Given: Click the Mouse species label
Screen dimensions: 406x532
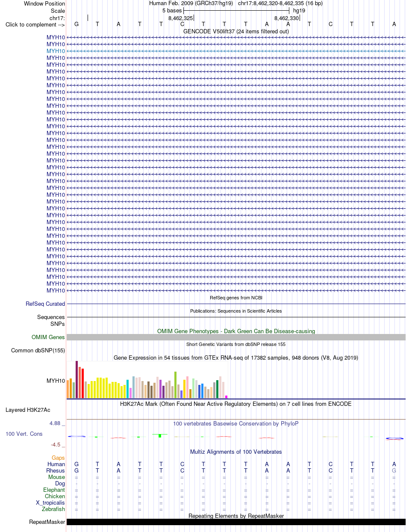Looking at the screenshot, I should click(57, 477).
